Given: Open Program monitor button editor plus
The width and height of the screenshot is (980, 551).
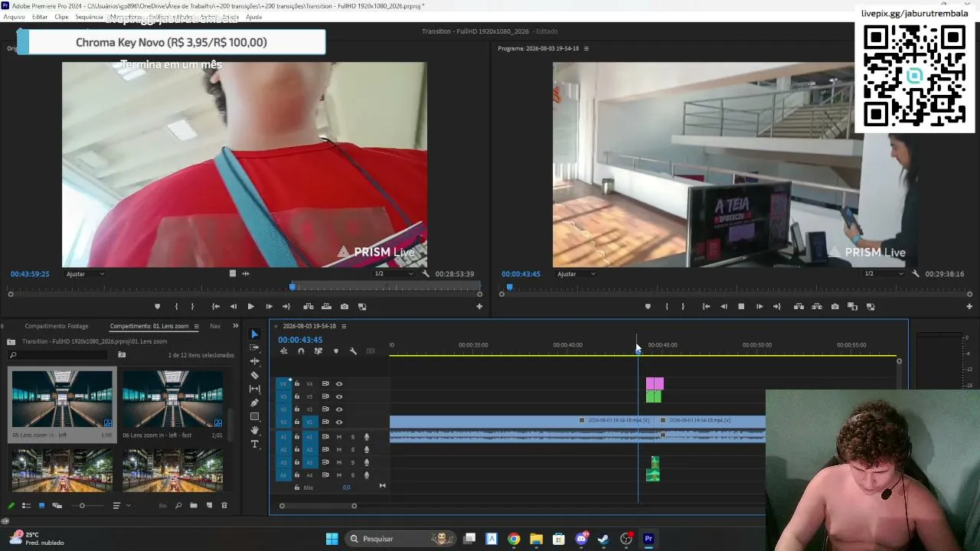Looking at the screenshot, I should tap(969, 307).
